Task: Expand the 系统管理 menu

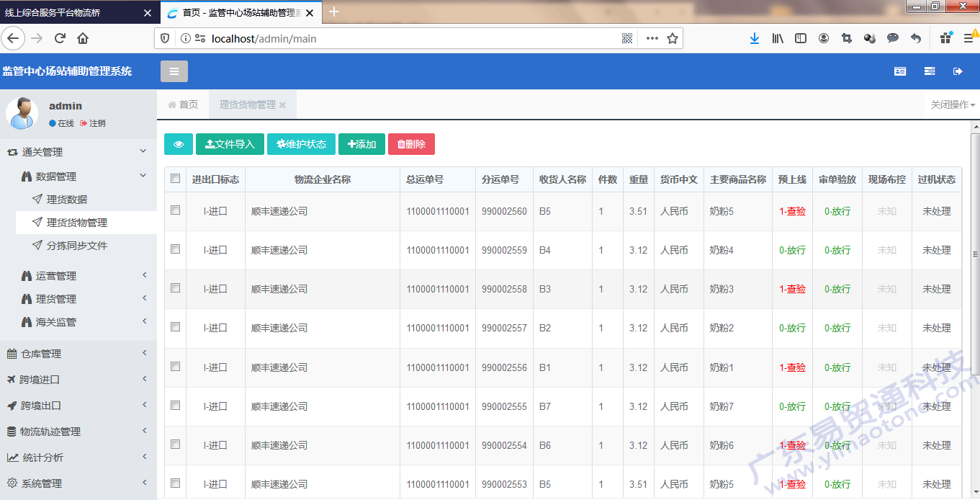Action: [x=78, y=483]
